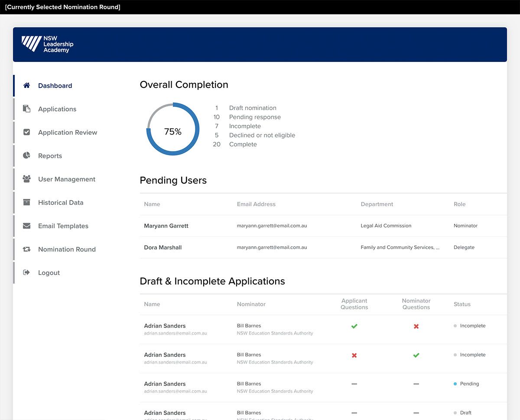The image size is (520, 420).
Task: Click the red Nominator Questions cross
Action: [x=416, y=326]
